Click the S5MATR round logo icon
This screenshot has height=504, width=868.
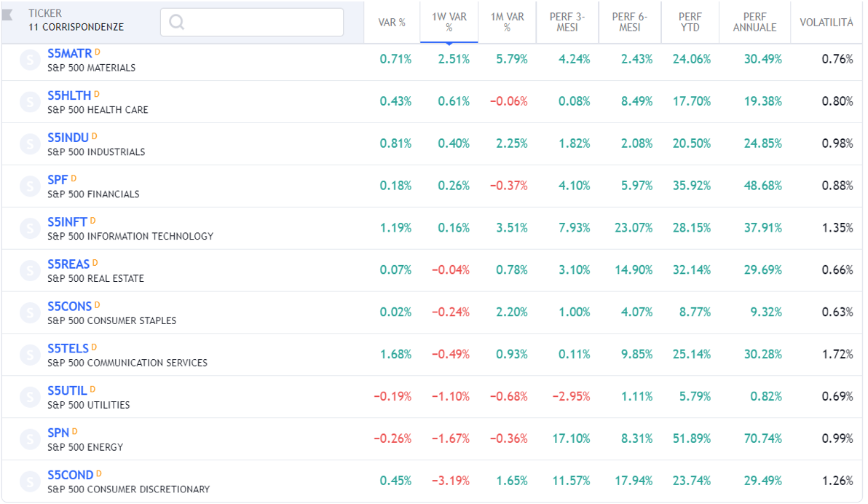[30, 60]
